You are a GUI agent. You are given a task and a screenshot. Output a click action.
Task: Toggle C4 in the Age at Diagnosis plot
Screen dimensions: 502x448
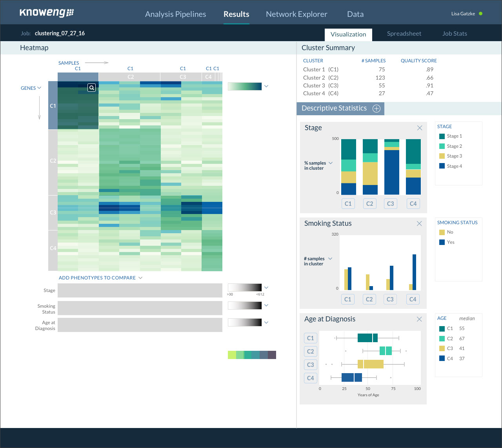pyautogui.click(x=310, y=378)
